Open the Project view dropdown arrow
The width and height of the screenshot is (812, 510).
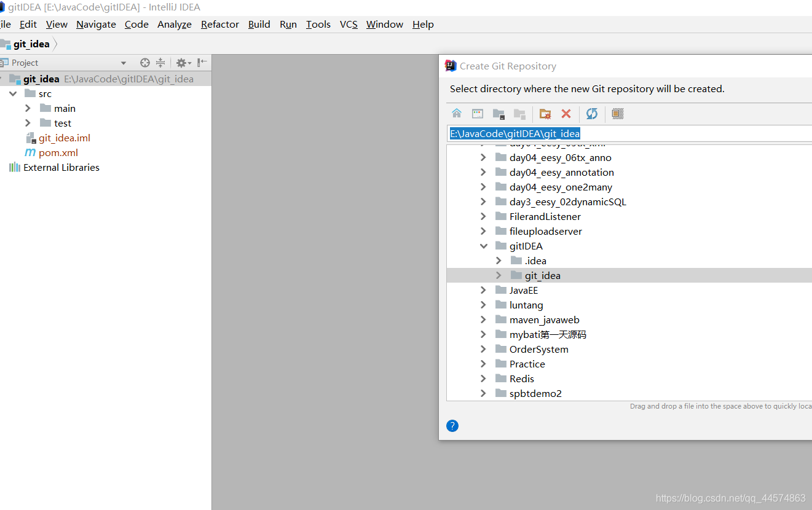(124, 63)
